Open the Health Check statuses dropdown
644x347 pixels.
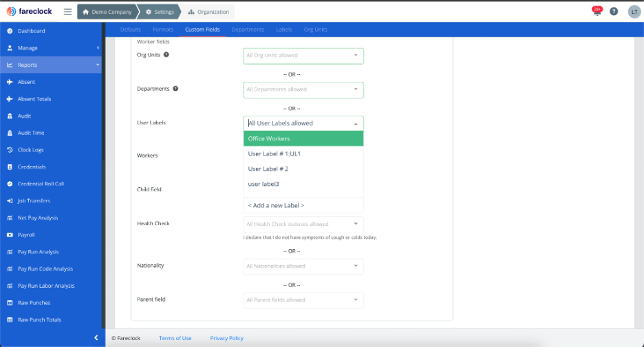click(303, 224)
